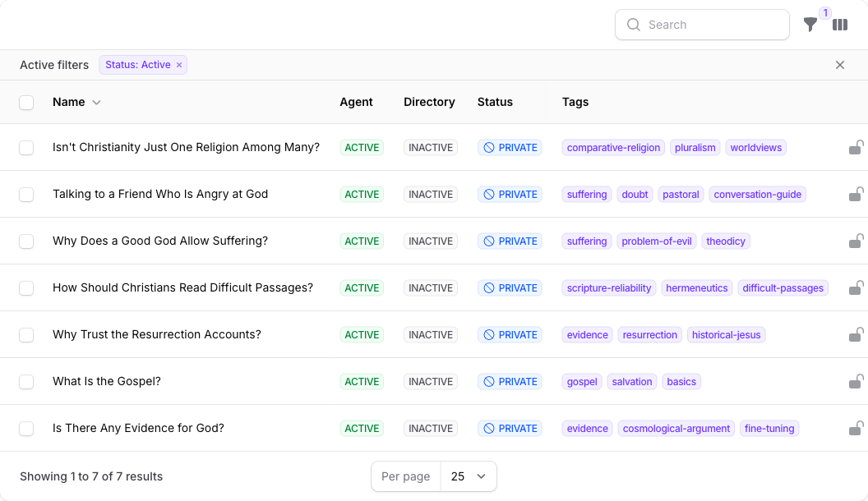Check the How Should Christians Read row
Image resolution: width=868 pixels, height=501 pixels.
26,288
